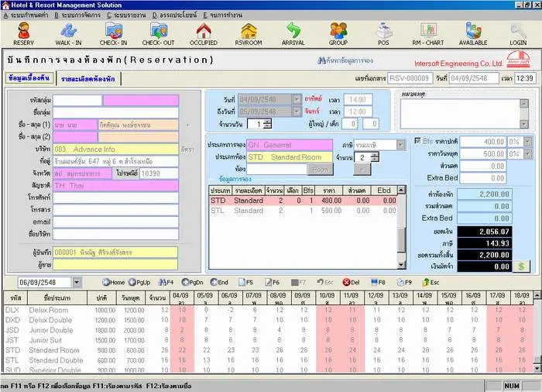
Task: Open the check-out date dropdown 05/09/2548
Action: pos(297,112)
